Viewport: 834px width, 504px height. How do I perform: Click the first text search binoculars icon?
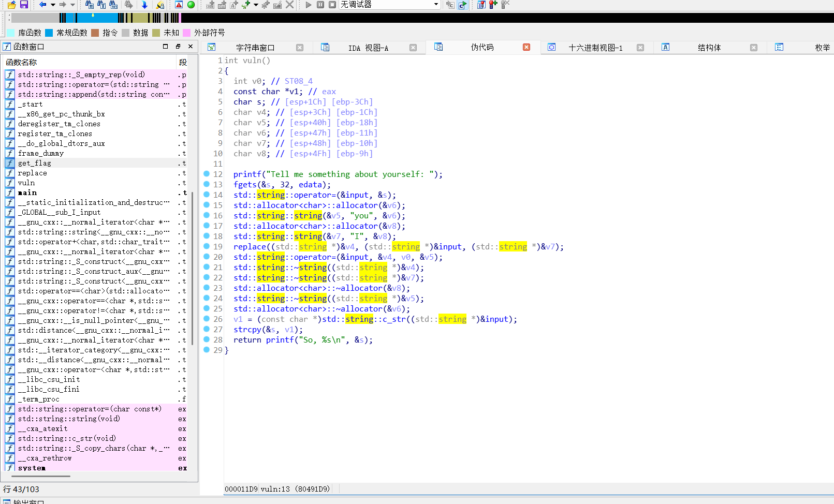(89, 5)
